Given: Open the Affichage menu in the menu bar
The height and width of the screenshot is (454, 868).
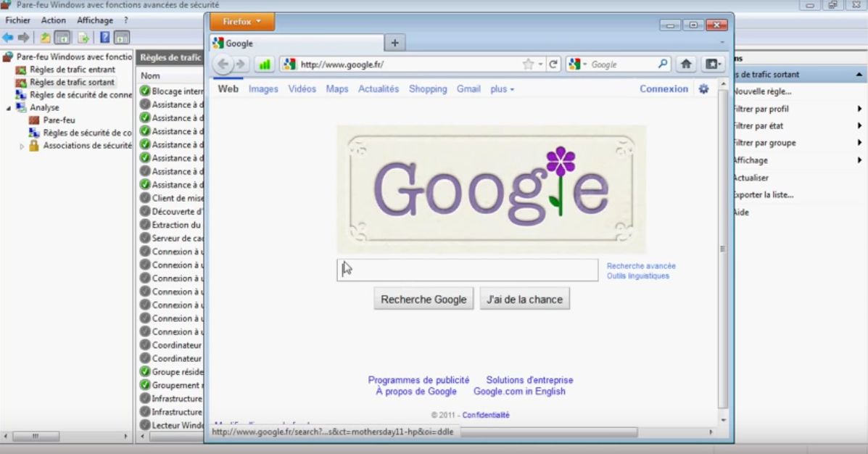Looking at the screenshot, I should (95, 20).
